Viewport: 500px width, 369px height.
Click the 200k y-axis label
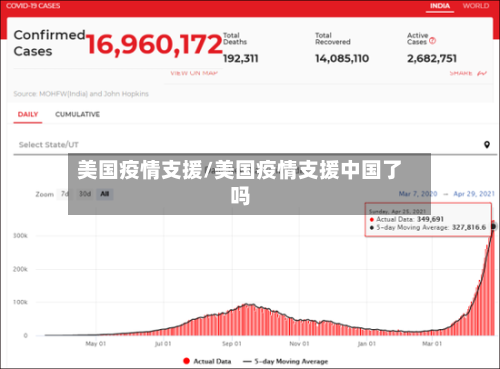(20, 269)
